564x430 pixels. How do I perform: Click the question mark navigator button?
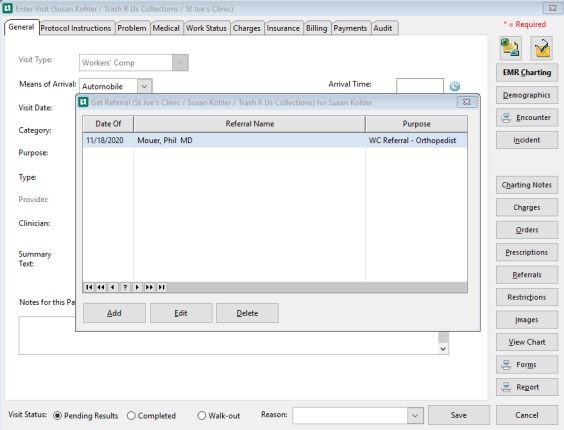click(125, 287)
